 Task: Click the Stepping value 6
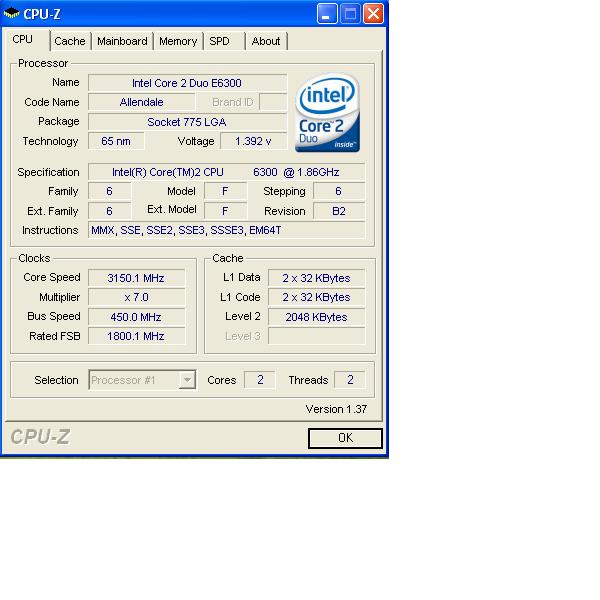coord(339,191)
